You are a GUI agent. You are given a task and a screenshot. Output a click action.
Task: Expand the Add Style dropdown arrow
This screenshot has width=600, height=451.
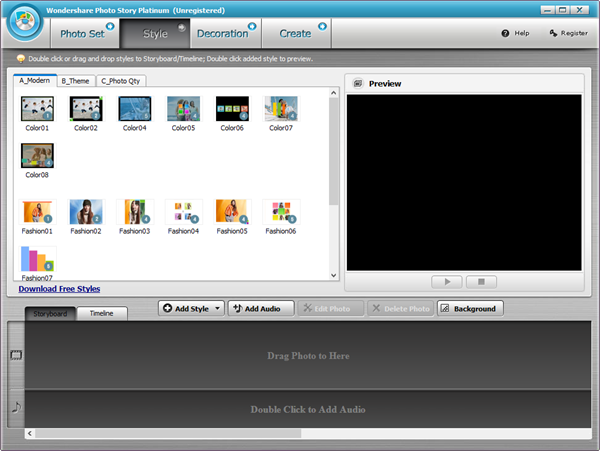click(x=219, y=309)
